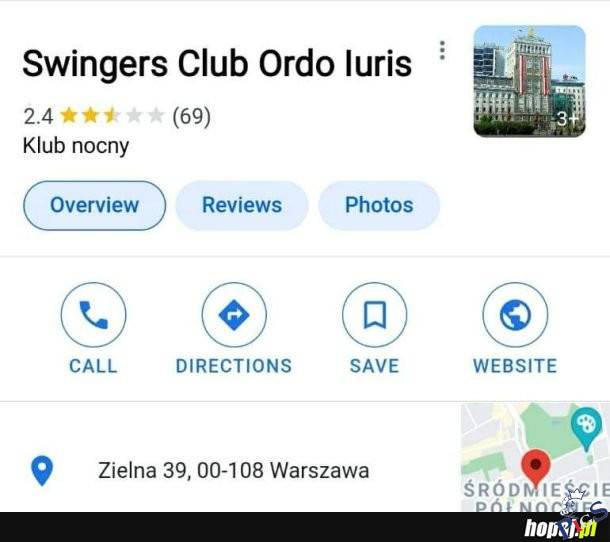610x542 pixels.
Task: Tap the teal art palette map pin
Action: (x=586, y=428)
